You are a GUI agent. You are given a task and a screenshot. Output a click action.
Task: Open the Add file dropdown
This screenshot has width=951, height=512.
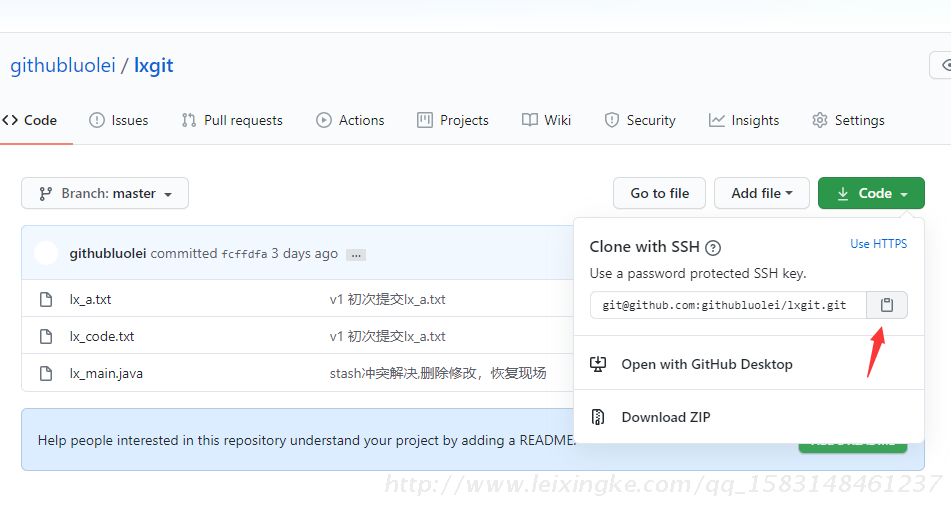(x=762, y=193)
